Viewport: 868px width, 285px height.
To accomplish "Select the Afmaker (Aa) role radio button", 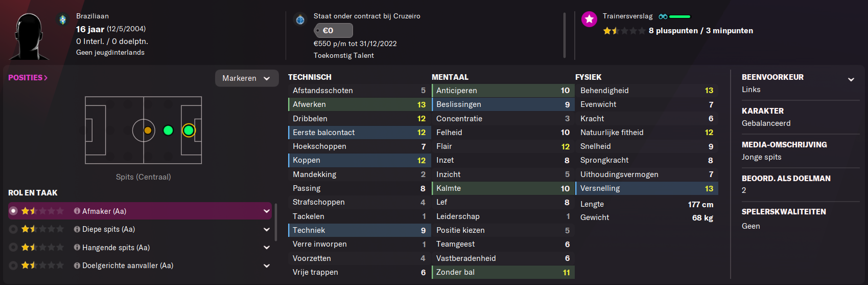I will (13, 211).
